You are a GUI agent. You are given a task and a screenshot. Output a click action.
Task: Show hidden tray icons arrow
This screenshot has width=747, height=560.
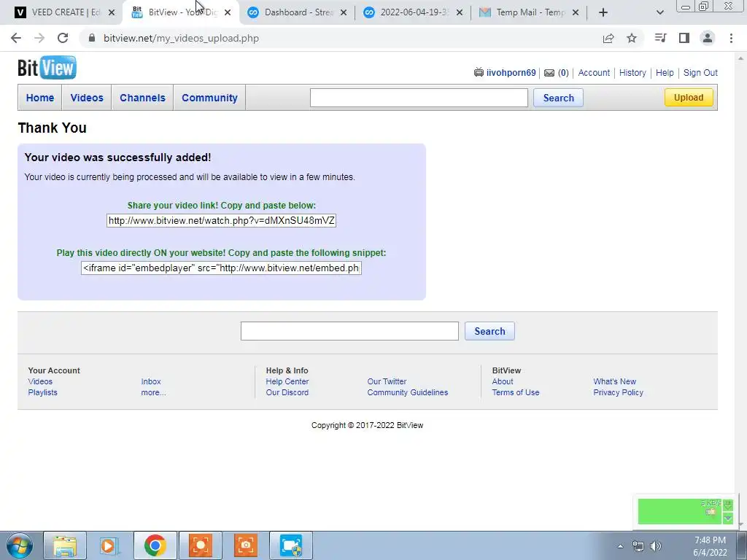pyautogui.click(x=620, y=546)
